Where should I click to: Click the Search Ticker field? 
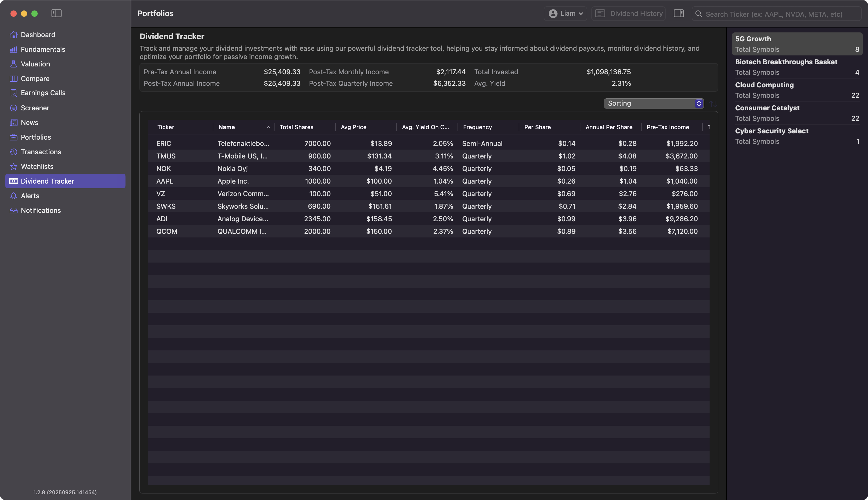pos(776,14)
